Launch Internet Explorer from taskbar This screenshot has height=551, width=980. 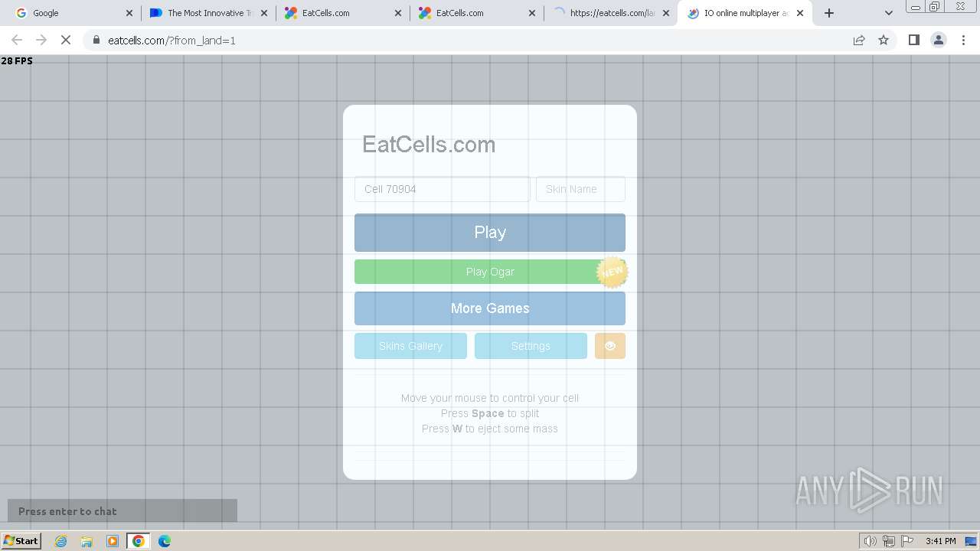click(61, 541)
